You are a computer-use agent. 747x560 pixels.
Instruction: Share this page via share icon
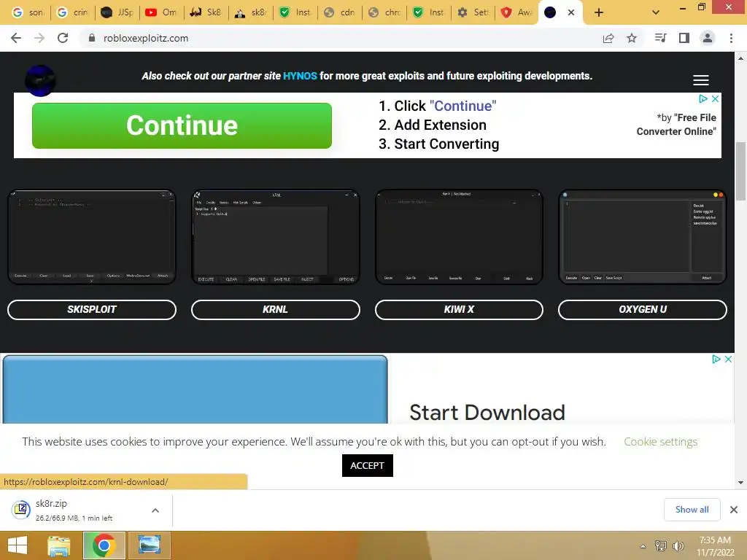pyautogui.click(x=608, y=38)
